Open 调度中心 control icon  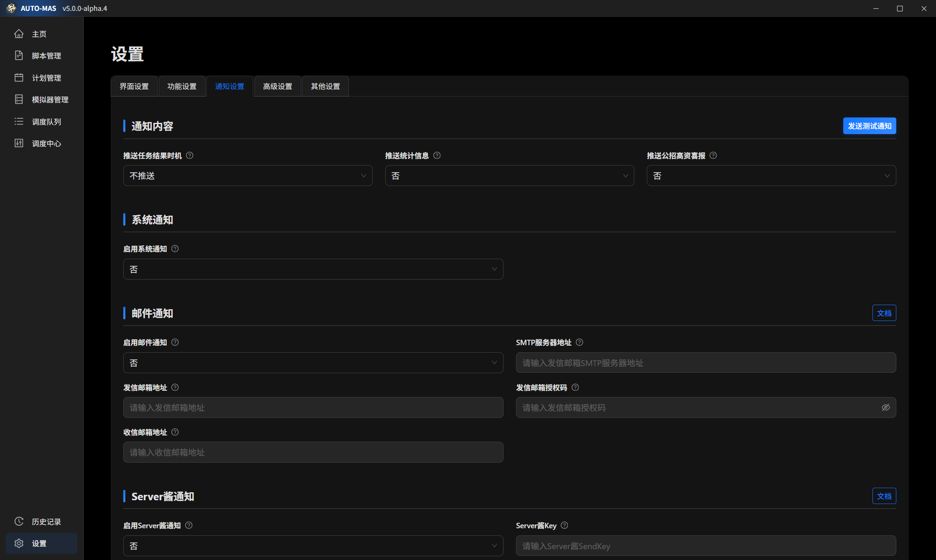[x=19, y=143]
